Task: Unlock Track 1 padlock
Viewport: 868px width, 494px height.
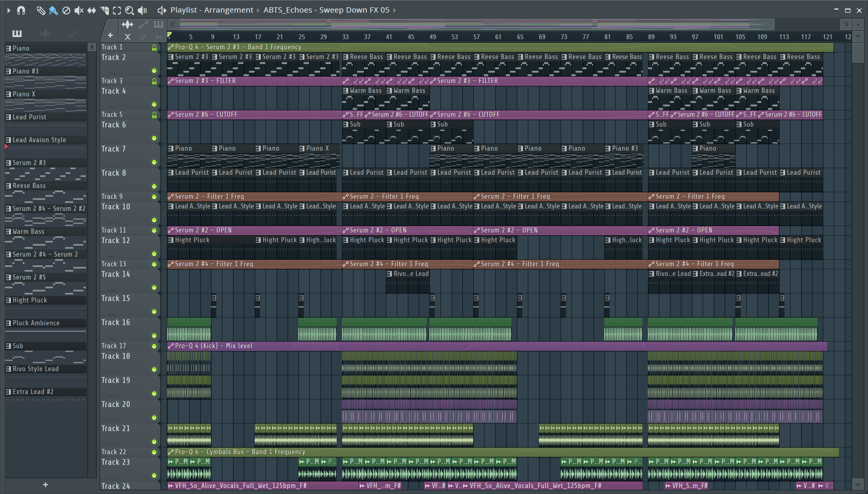Action: coord(154,48)
